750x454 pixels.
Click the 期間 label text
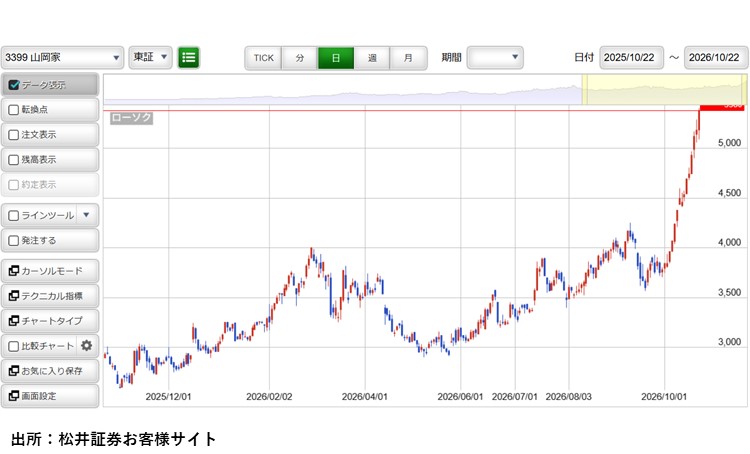pyautogui.click(x=451, y=57)
